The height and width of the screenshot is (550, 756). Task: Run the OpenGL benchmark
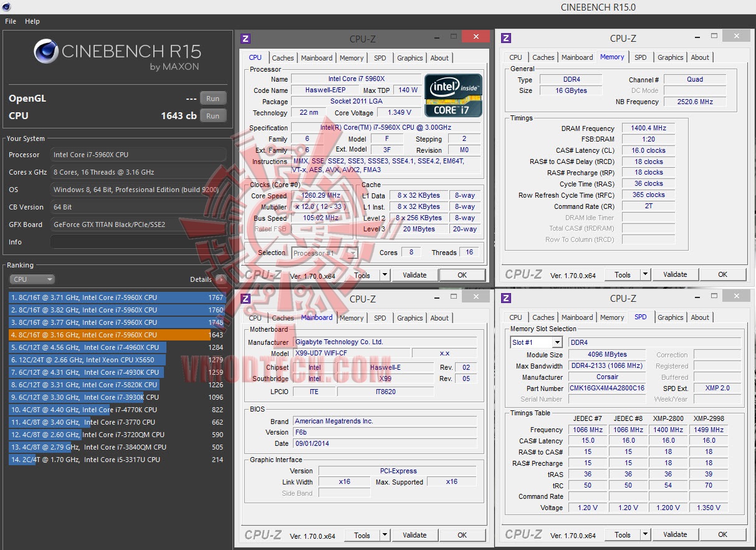point(213,99)
